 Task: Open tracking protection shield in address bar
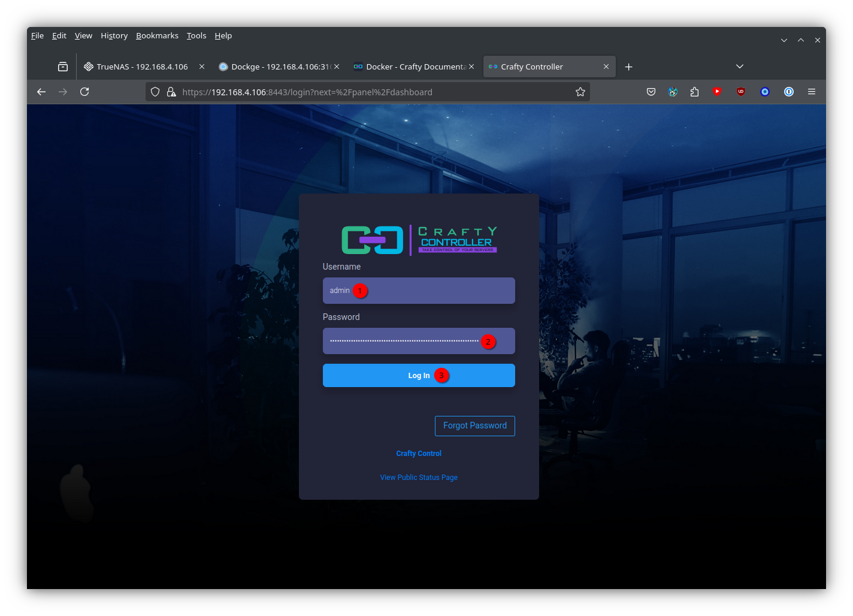(x=155, y=92)
